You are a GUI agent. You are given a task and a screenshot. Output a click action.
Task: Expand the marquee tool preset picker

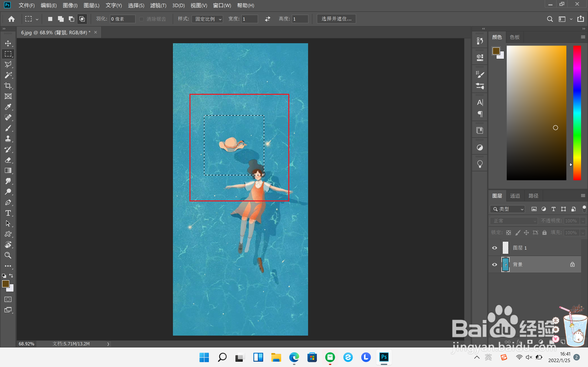[x=37, y=19]
